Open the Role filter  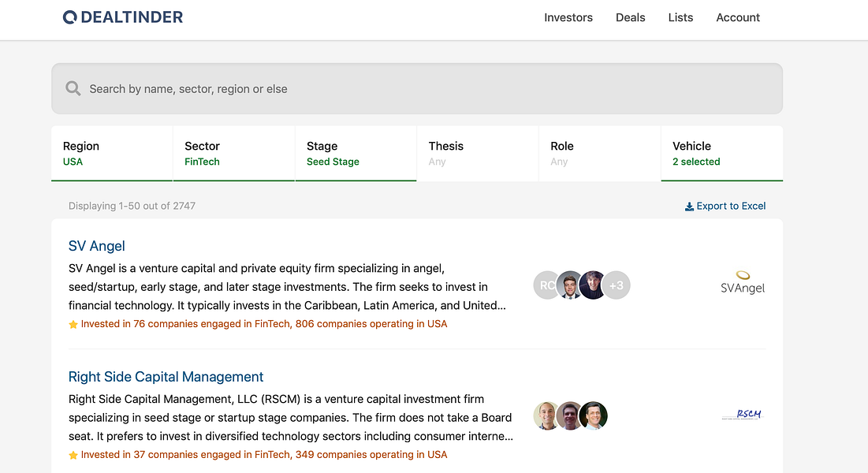(599, 154)
